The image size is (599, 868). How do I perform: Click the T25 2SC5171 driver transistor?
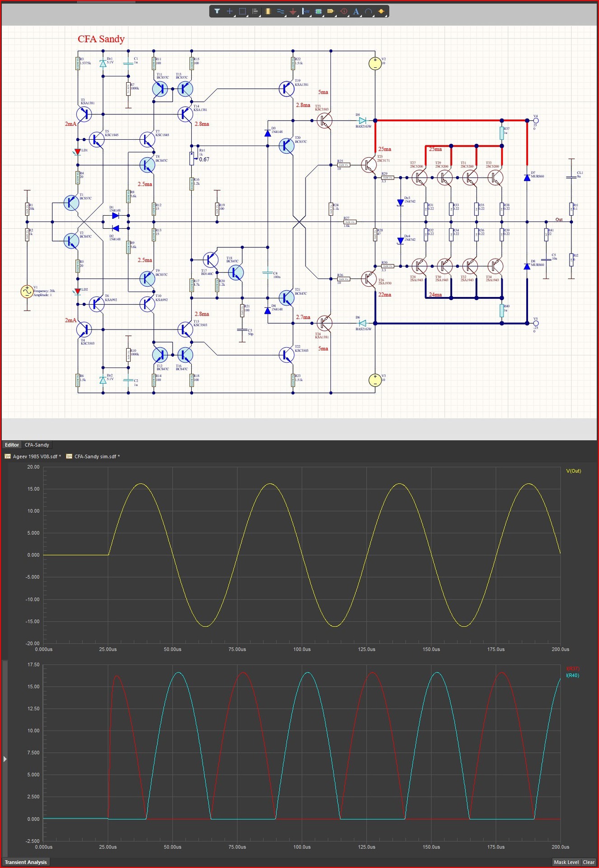[x=369, y=165]
